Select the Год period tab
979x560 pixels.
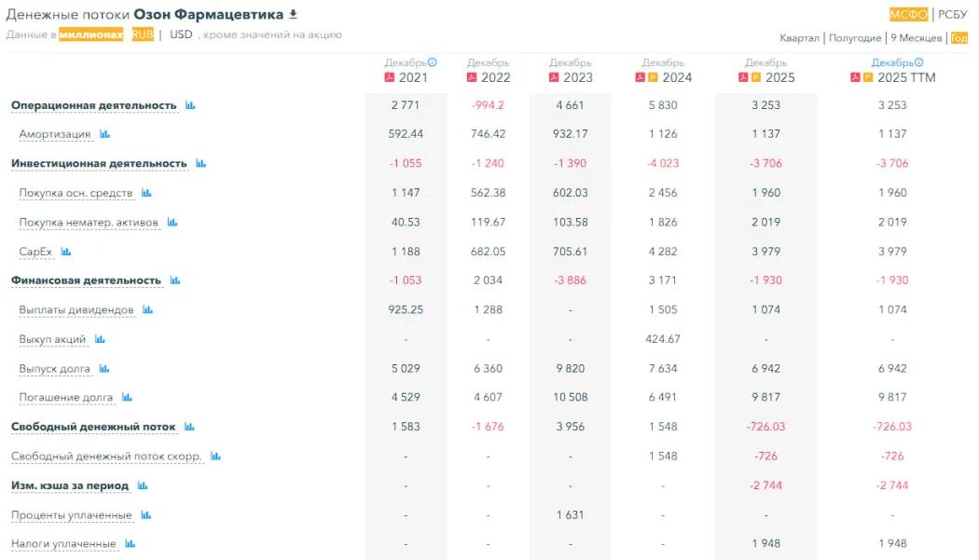959,38
